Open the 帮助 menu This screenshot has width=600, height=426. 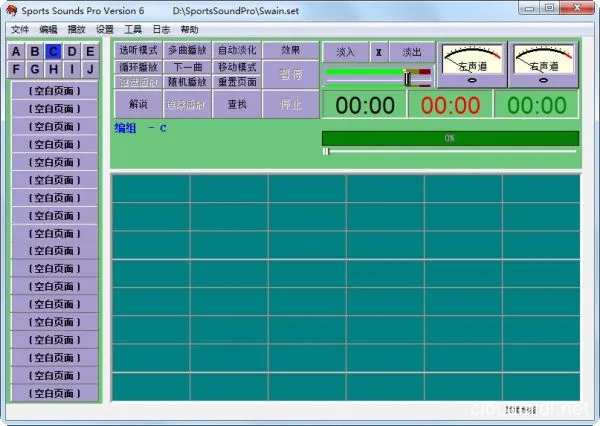(189, 30)
